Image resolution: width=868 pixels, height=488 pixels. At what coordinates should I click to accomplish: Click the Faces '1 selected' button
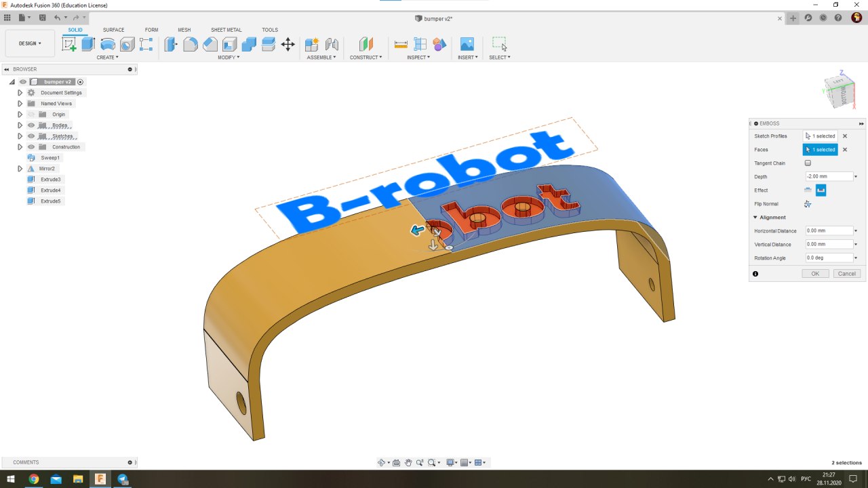point(821,150)
